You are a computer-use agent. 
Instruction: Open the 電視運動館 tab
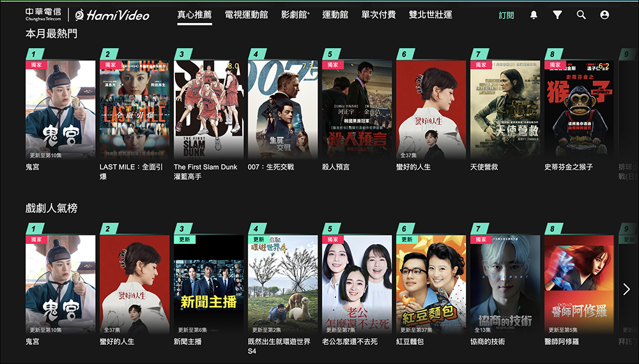click(247, 15)
